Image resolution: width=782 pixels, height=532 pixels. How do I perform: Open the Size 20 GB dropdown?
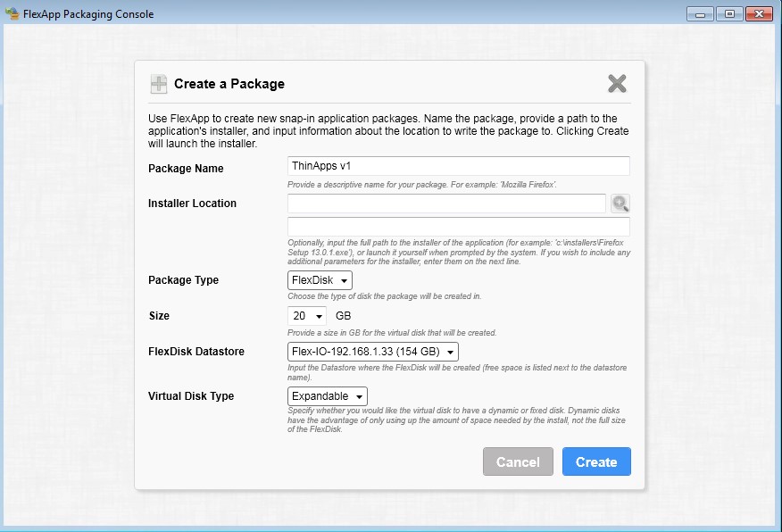point(307,316)
